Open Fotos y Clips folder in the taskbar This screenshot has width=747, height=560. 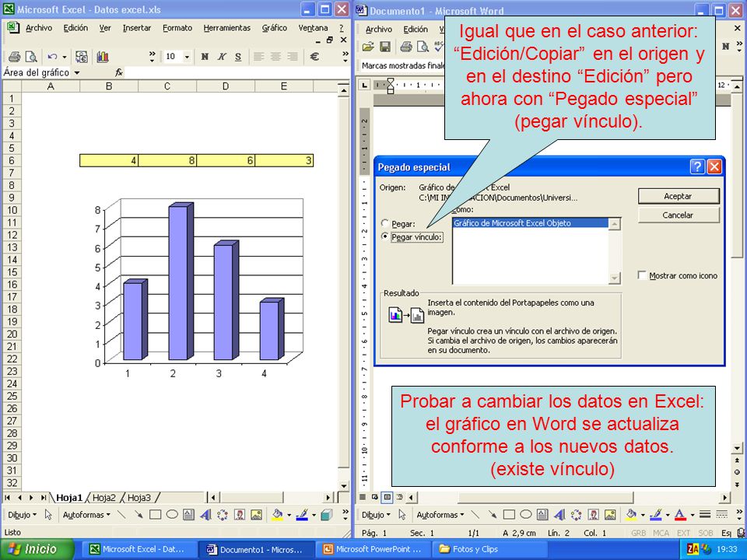[x=489, y=549]
